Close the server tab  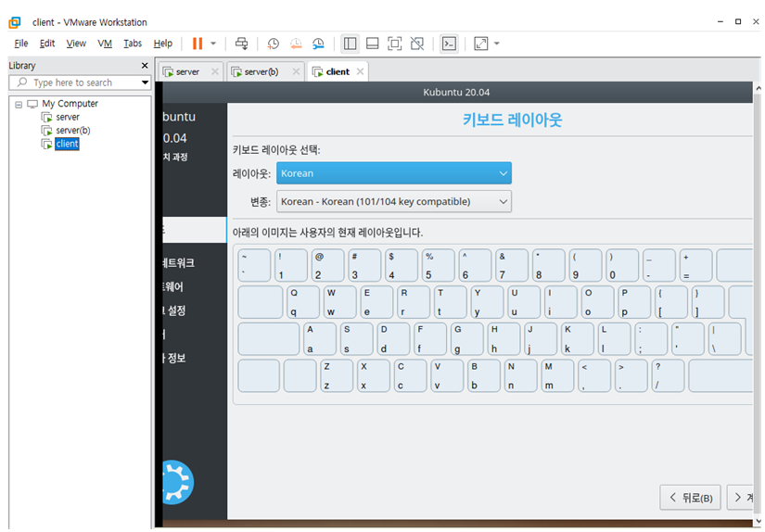[215, 71]
